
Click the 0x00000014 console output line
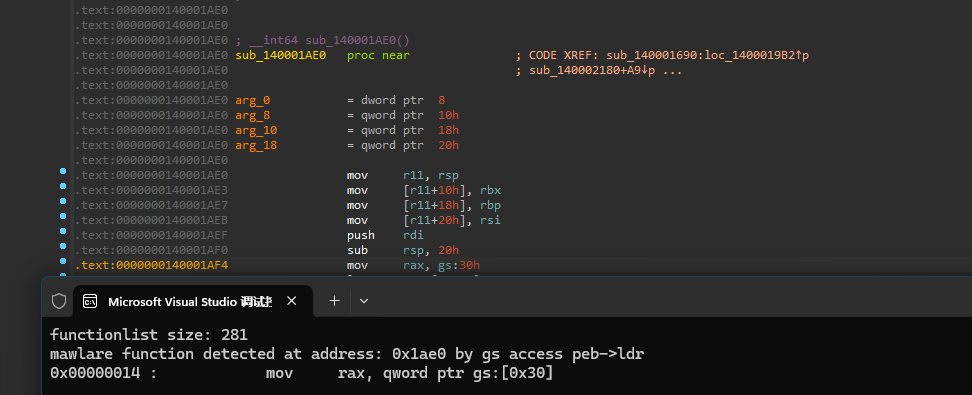(302, 373)
